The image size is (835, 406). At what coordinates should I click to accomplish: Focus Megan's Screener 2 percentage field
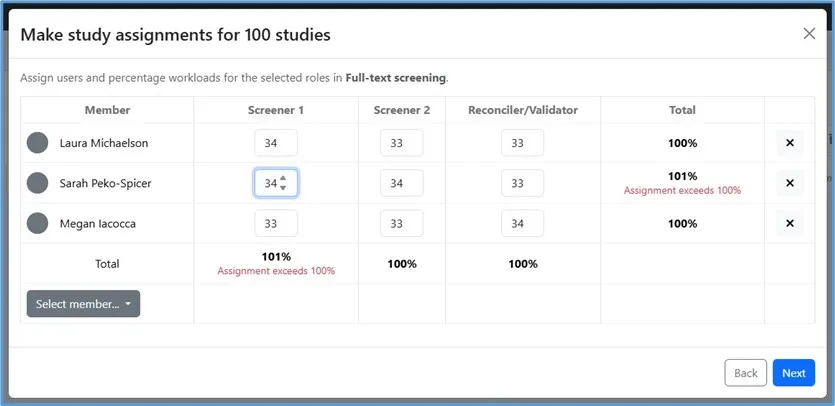[x=401, y=224]
